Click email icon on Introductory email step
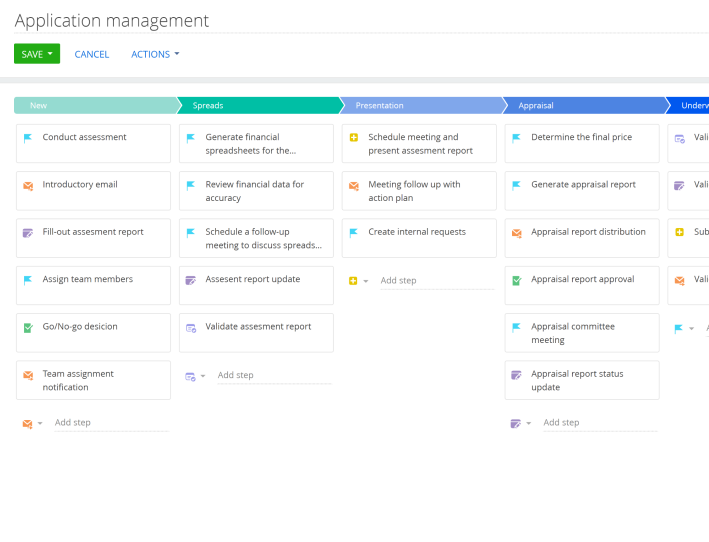 click(x=28, y=185)
